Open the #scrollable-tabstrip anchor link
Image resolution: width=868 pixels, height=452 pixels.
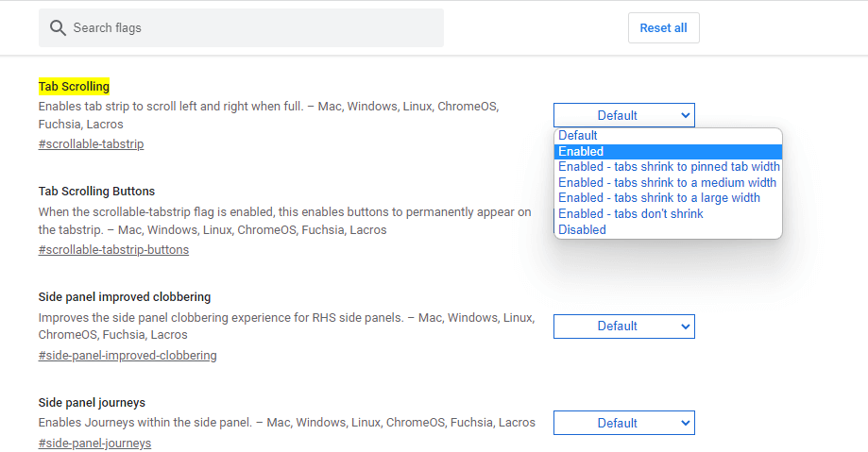(x=91, y=144)
